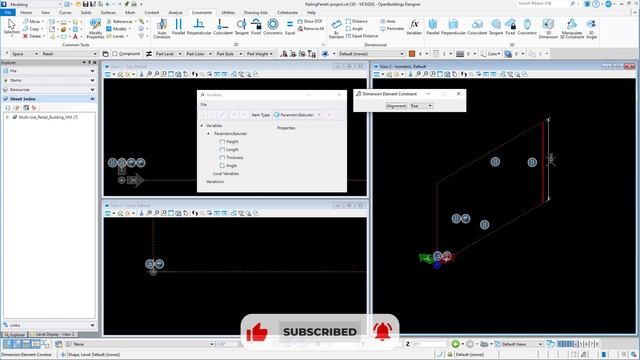This screenshot has height=360, width=640.
Task: Pick the 2D Coincident constraint tool
Action: coord(222,27)
